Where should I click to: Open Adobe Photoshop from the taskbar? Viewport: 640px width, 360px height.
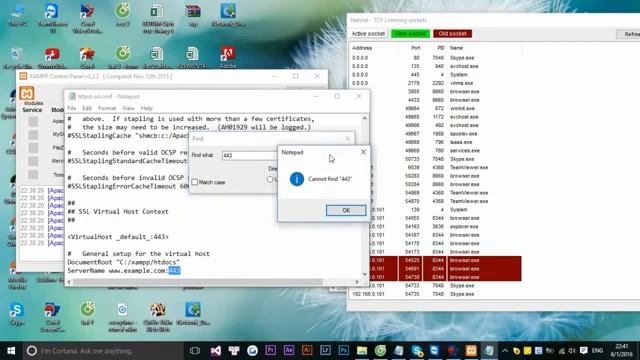(344, 351)
